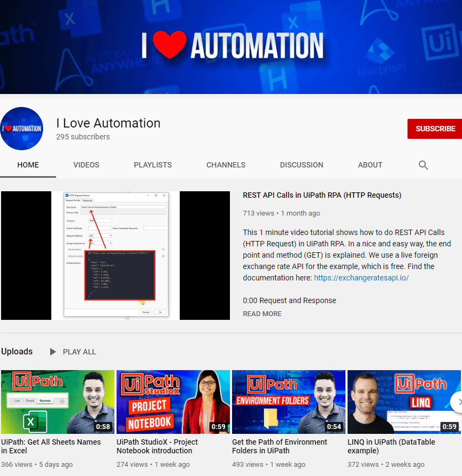The image size is (462, 476).
Task: Play the featured REST API Calls video
Action: click(115, 256)
